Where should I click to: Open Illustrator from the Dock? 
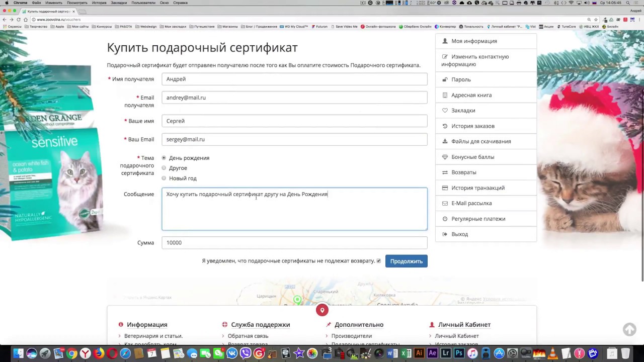coord(419,353)
